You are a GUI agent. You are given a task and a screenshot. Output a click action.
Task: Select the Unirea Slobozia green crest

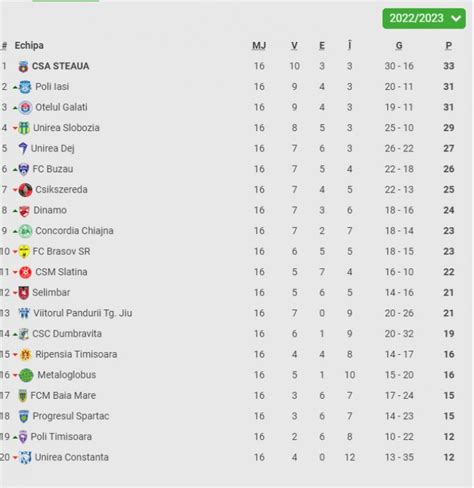(x=24, y=128)
